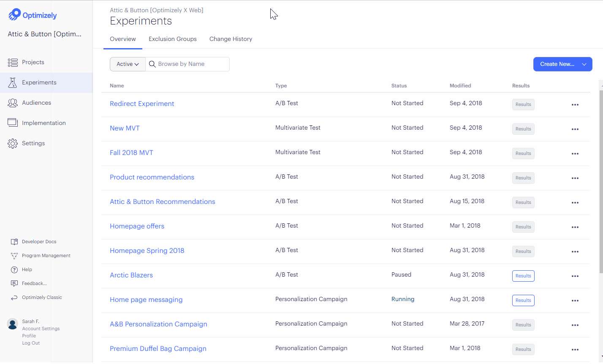Open Homepage offers experiment

pos(137,226)
